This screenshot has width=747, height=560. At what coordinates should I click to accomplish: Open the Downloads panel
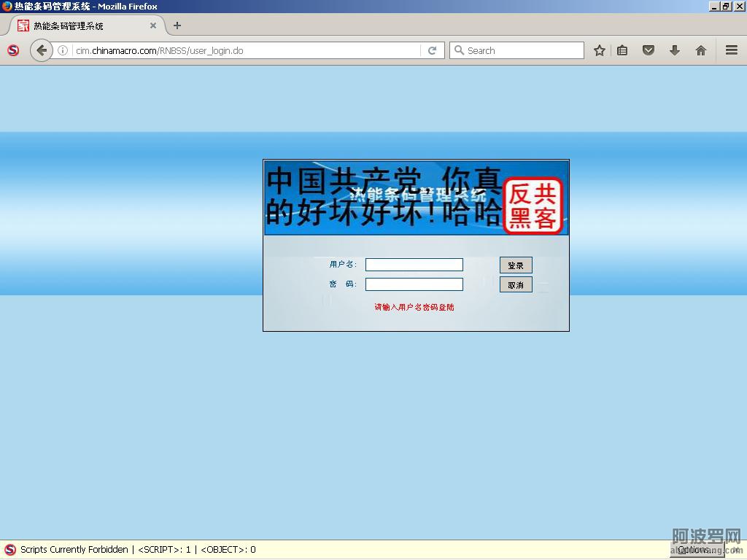click(674, 50)
